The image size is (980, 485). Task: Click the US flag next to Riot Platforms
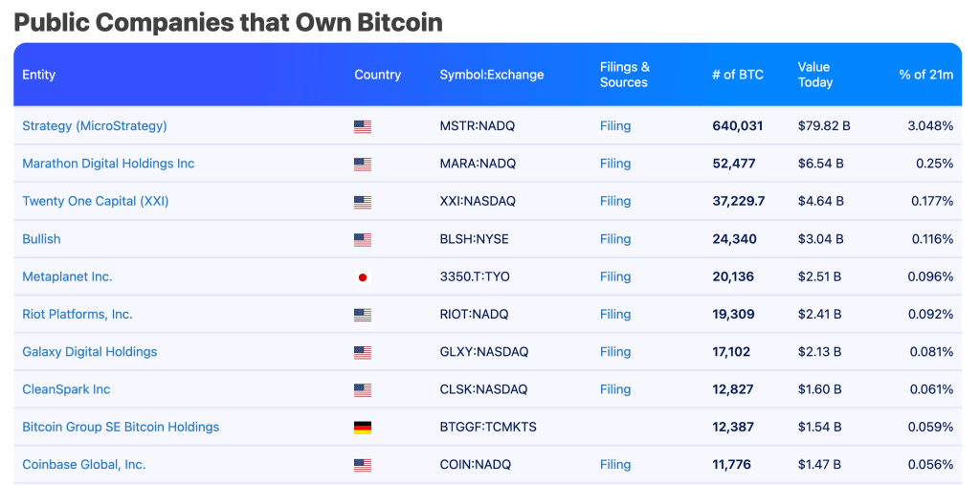(x=362, y=315)
